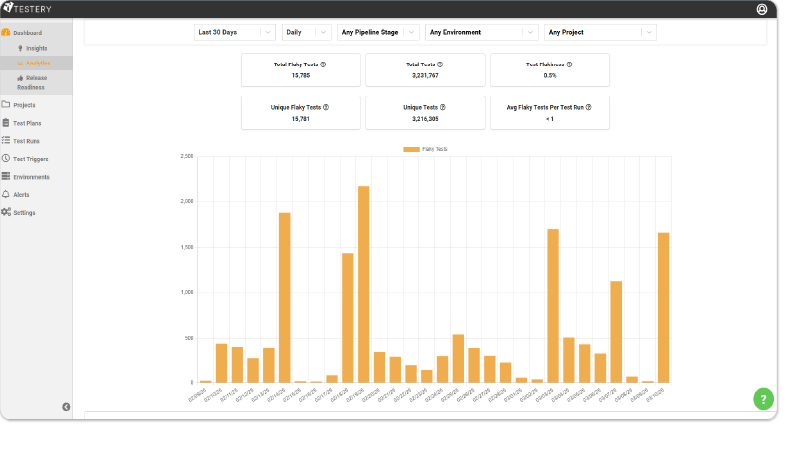Collapse the sidebar with the arrow button
Screen dimensions: 800x450
pos(66,406)
